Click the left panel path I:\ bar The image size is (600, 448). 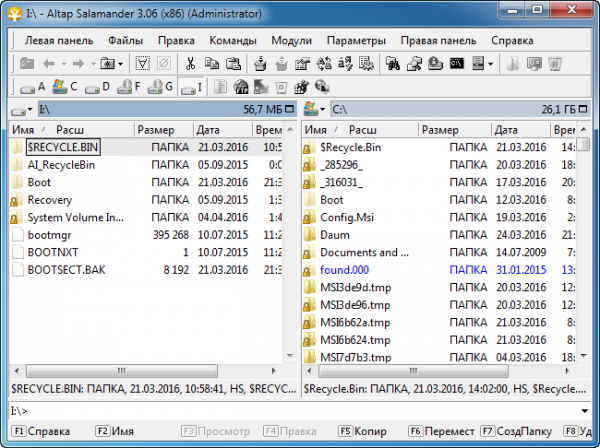click(167, 110)
